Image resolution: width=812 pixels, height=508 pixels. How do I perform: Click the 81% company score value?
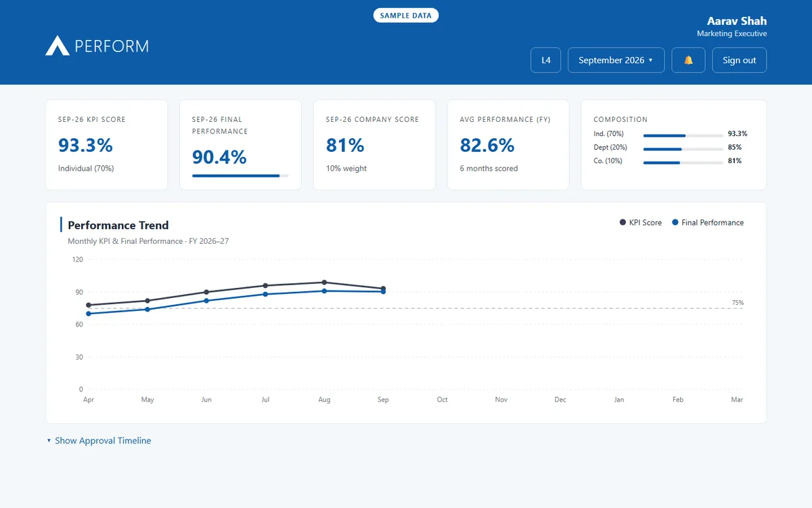pos(345,145)
